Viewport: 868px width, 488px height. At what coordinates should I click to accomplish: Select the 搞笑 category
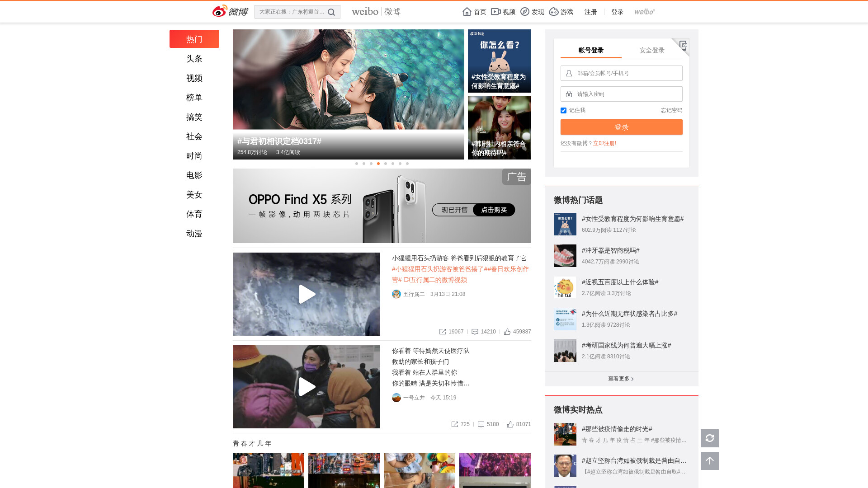[x=194, y=117]
